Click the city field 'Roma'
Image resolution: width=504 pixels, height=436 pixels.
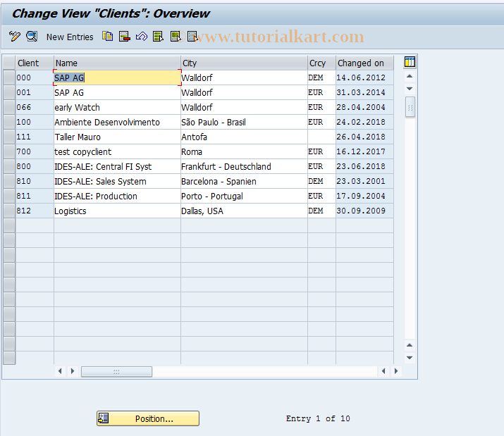pos(244,151)
